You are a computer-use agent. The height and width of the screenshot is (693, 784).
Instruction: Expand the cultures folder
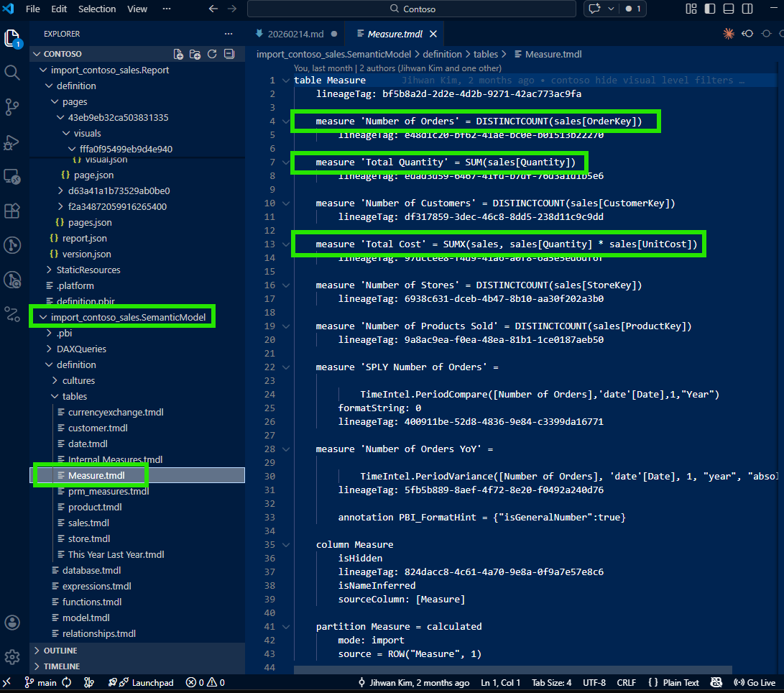point(55,380)
